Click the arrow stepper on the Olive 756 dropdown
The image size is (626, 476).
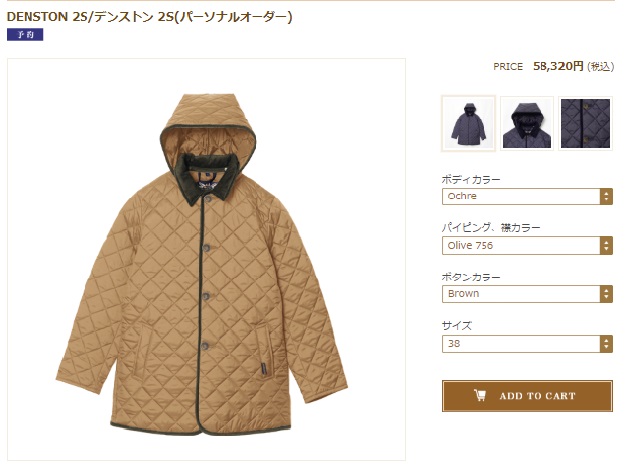(x=606, y=246)
